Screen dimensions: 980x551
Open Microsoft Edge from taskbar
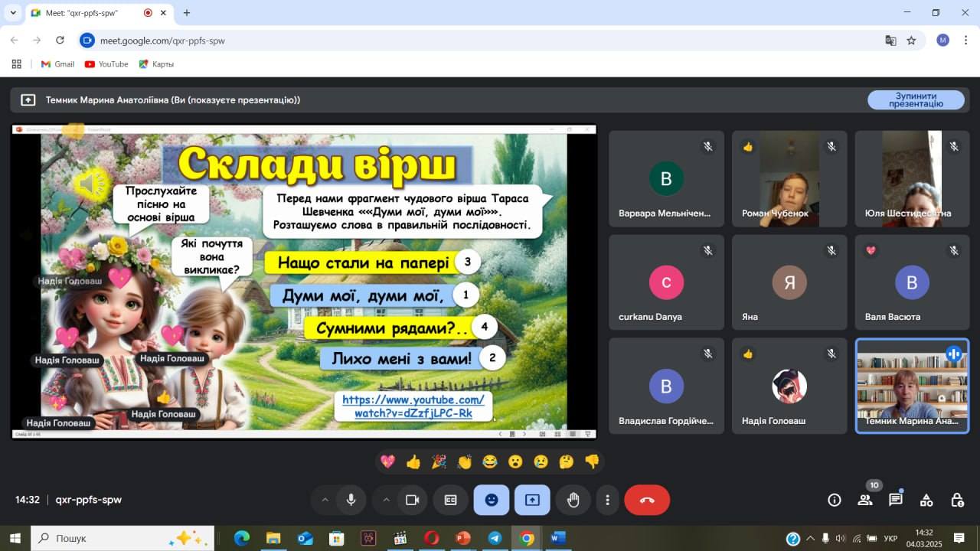point(241,538)
